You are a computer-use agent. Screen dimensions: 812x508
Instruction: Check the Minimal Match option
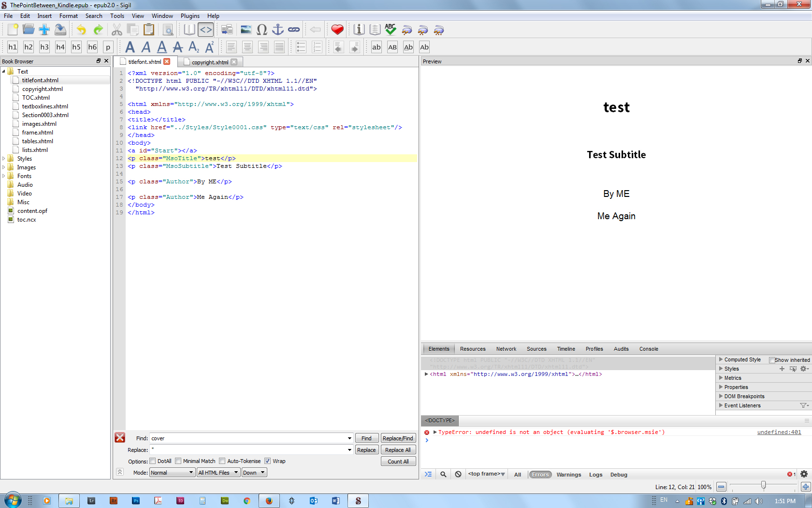click(x=178, y=461)
